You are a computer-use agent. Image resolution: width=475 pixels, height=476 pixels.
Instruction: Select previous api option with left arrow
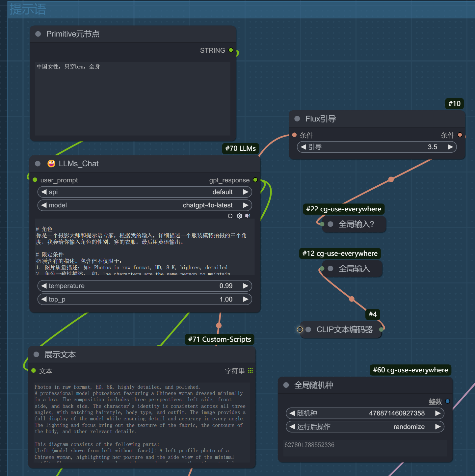44,192
